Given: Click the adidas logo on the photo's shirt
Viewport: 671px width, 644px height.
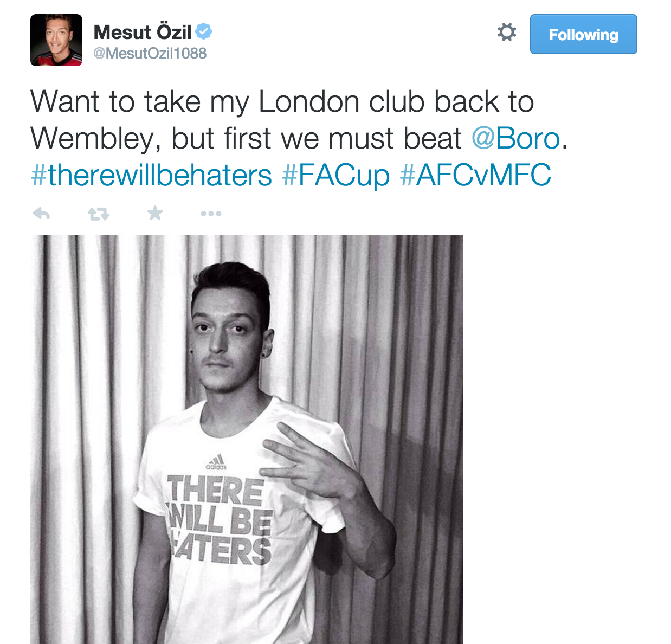Looking at the screenshot, I should (216, 461).
